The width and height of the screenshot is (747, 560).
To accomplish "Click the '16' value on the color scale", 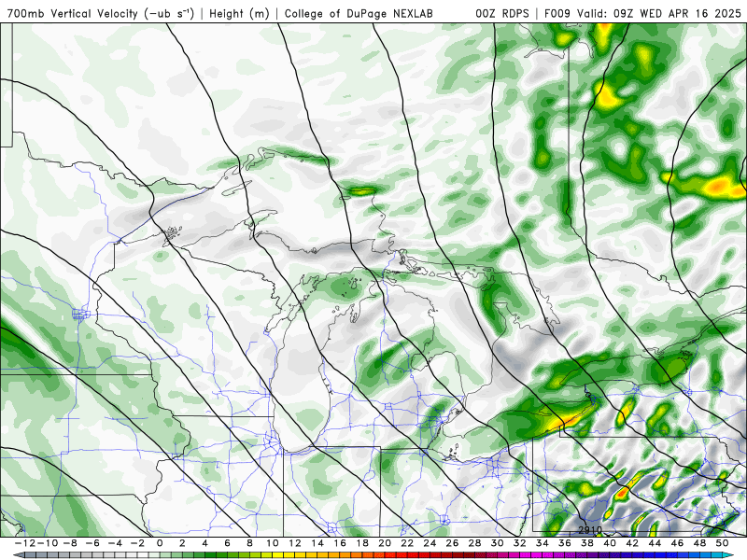I will 340,543.
